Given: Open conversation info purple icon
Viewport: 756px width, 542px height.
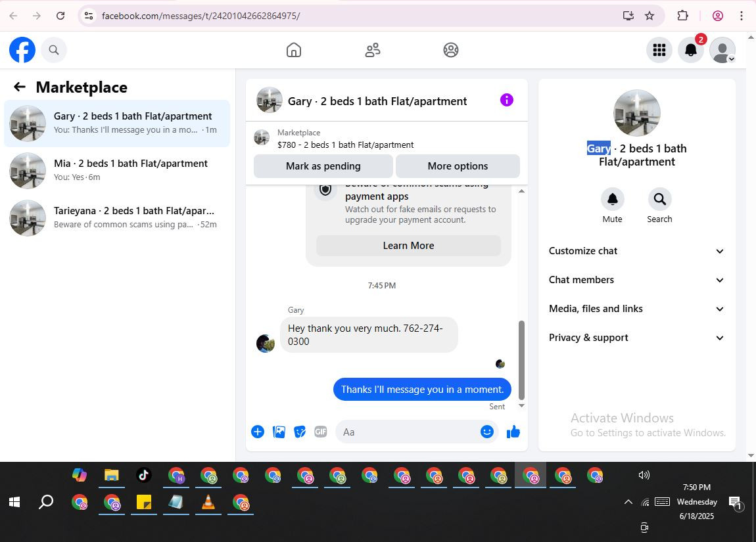Looking at the screenshot, I should point(506,101).
